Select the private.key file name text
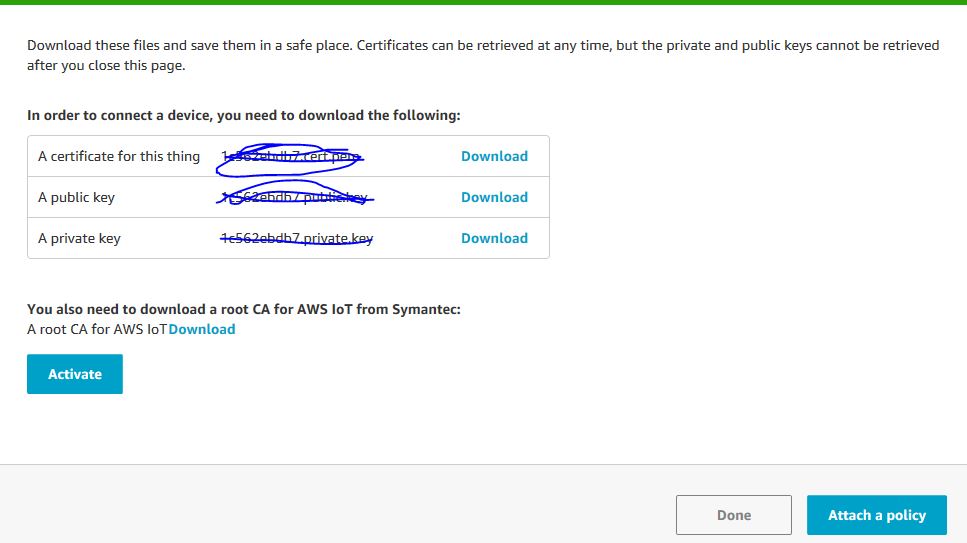 297,238
